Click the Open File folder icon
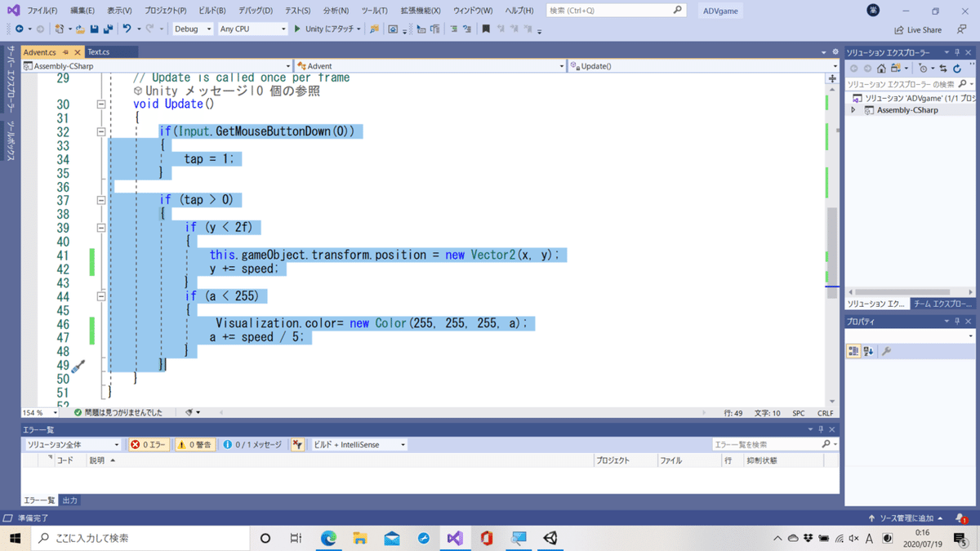This screenshot has height=551, width=980. point(80,29)
